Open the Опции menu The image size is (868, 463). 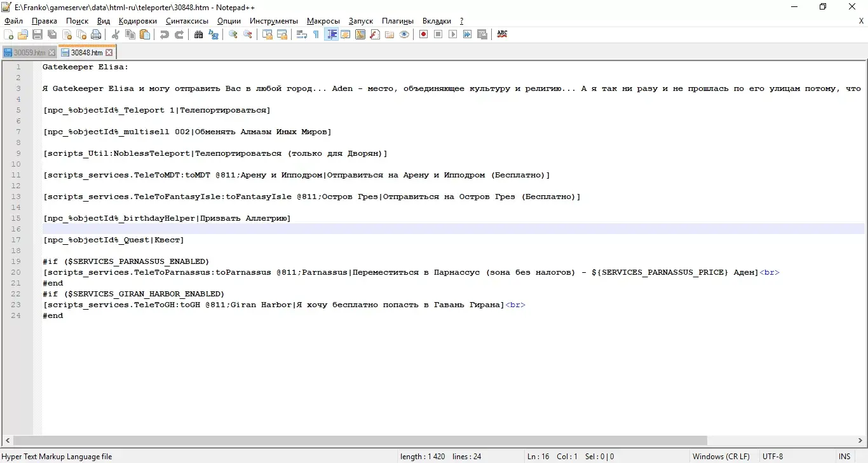click(229, 21)
